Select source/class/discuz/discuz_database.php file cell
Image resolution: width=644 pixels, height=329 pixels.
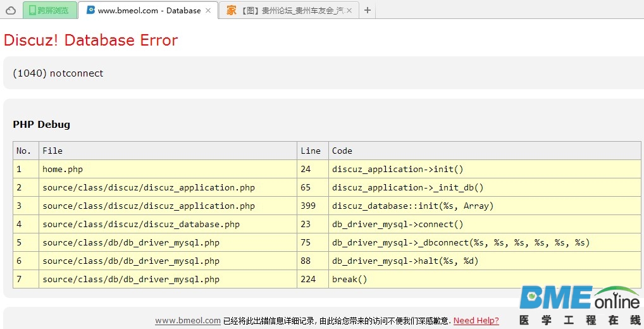pos(168,224)
